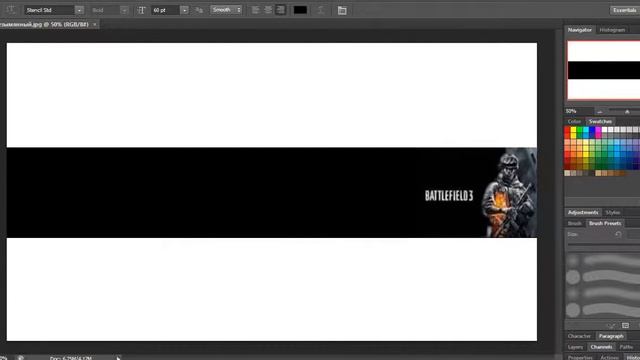
Task: Pick the white swatch in top row
Action: click(604, 130)
